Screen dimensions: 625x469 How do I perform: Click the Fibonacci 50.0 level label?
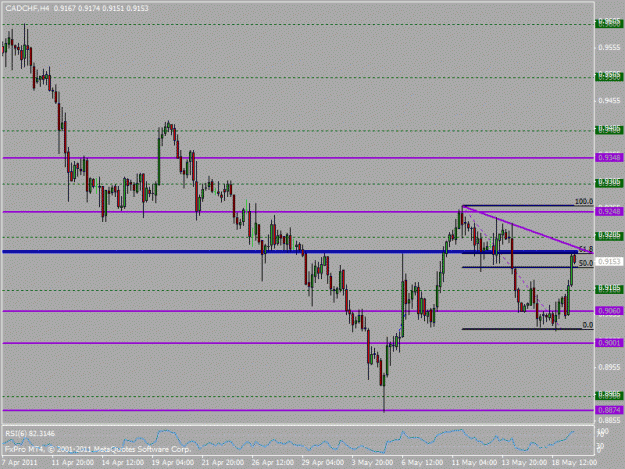coord(586,263)
